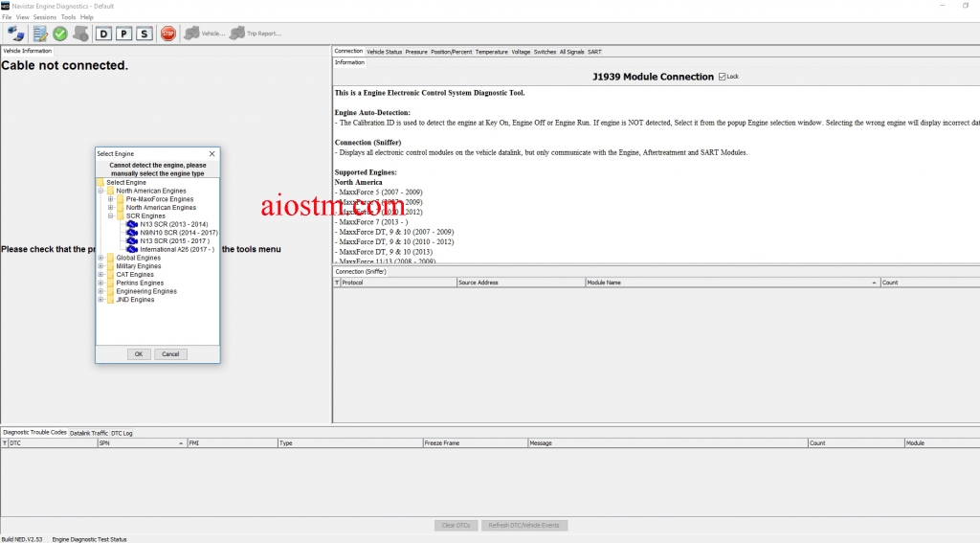Select the N9/N10 SCR (2014 - 2017) engine icon
Image resolution: width=980 pixels, height=543 pixels.
pyautogui.click(x=132, y=232)
